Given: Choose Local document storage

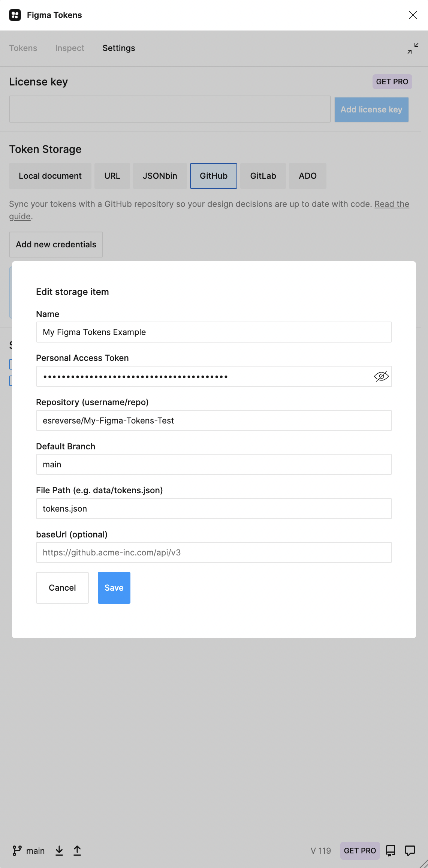Looking at the screenshot, I should [x=50, y=176].
